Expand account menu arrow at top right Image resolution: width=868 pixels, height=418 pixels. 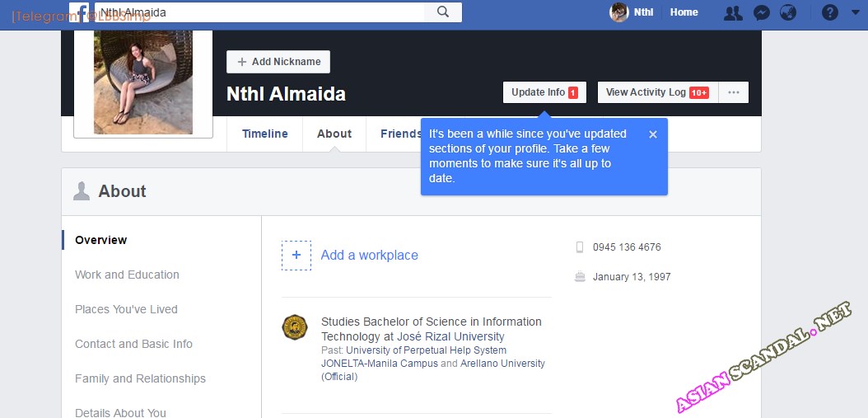[x=856, y=12]
